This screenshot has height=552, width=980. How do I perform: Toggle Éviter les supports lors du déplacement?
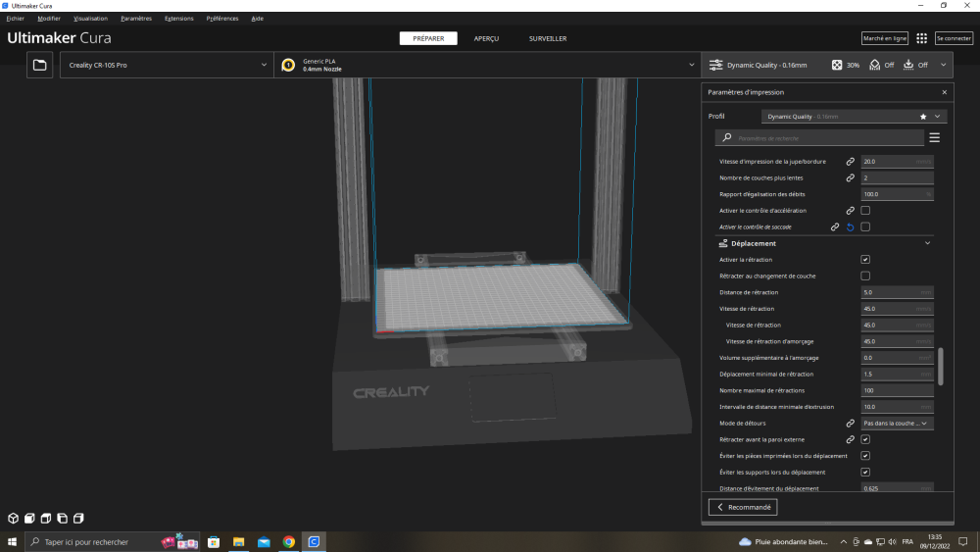(x=865, y=472)
